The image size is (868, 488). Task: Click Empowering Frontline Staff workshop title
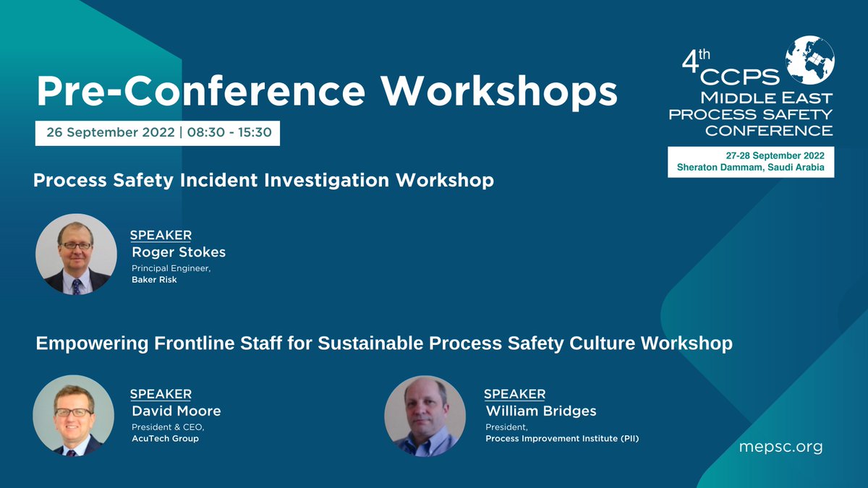[x=384, y=344]
